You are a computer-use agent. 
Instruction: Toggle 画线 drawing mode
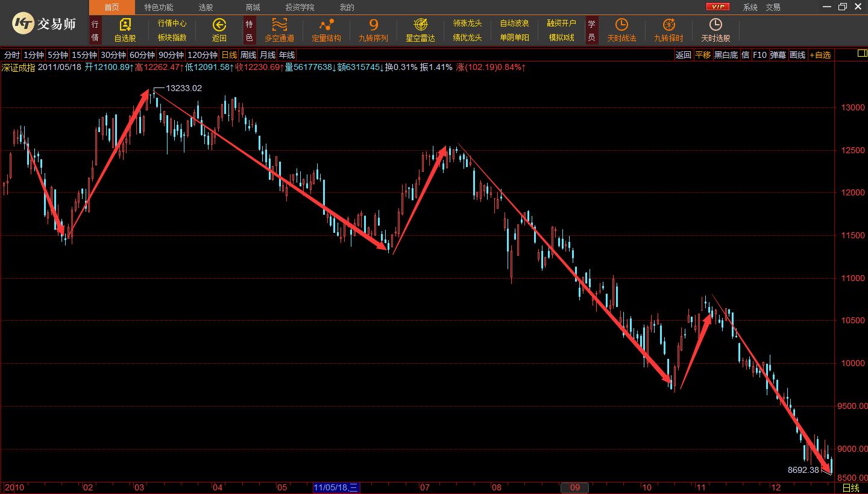pos(797,55)
